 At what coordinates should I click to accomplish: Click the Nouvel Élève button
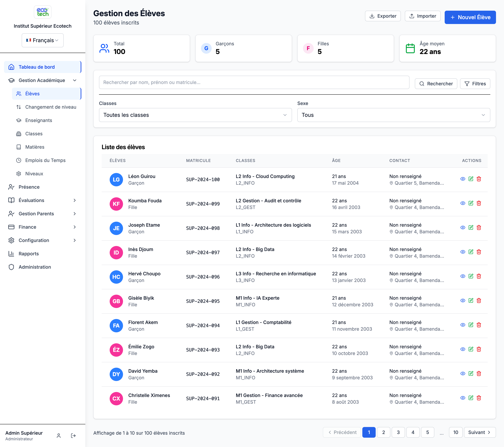pos(470,17)
